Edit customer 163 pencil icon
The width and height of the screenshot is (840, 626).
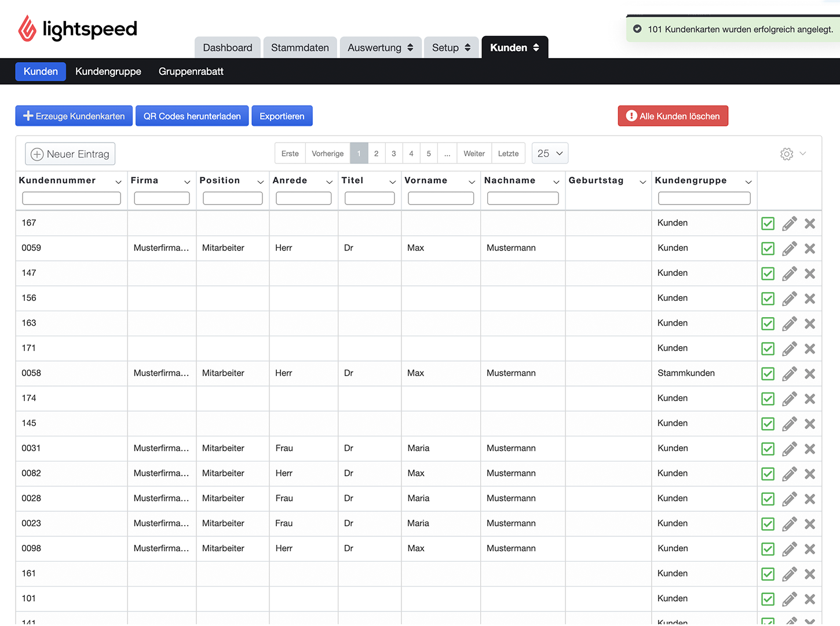(789, 323)
